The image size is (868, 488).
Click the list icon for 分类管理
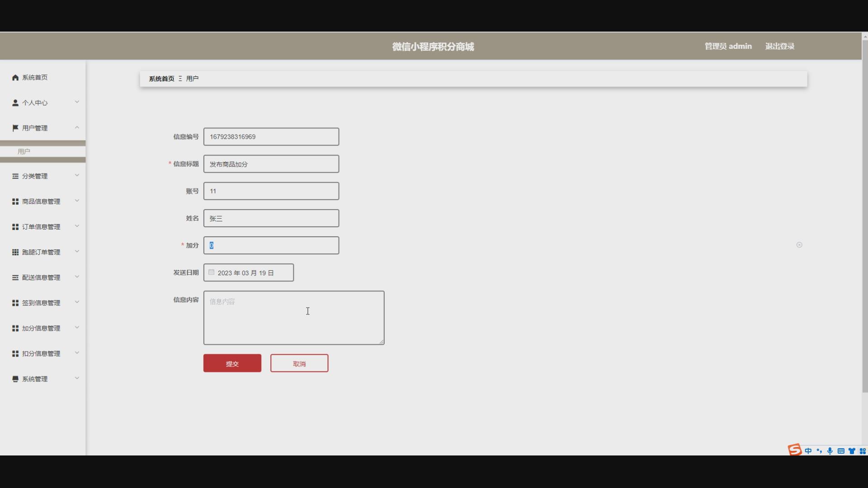coord(15,176)
